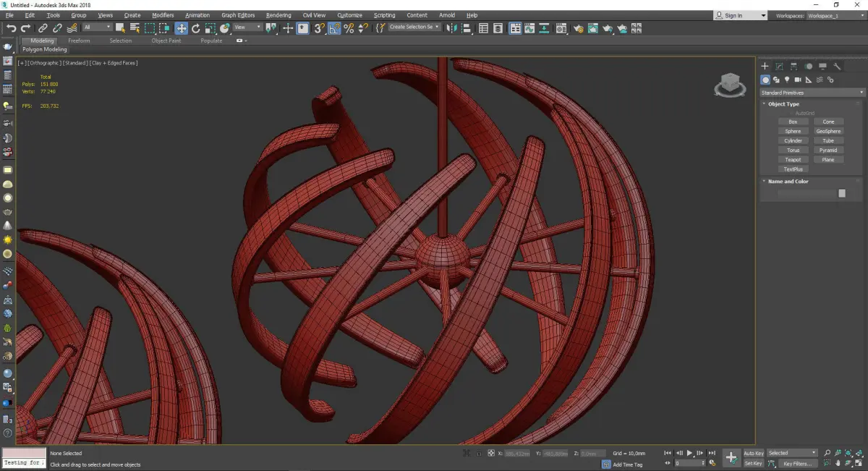Image resolution: width=868 pixels, height=471 pixels.
Task: Click the Undo arrow in main toolbar
Action: click(x=11, y=28)
